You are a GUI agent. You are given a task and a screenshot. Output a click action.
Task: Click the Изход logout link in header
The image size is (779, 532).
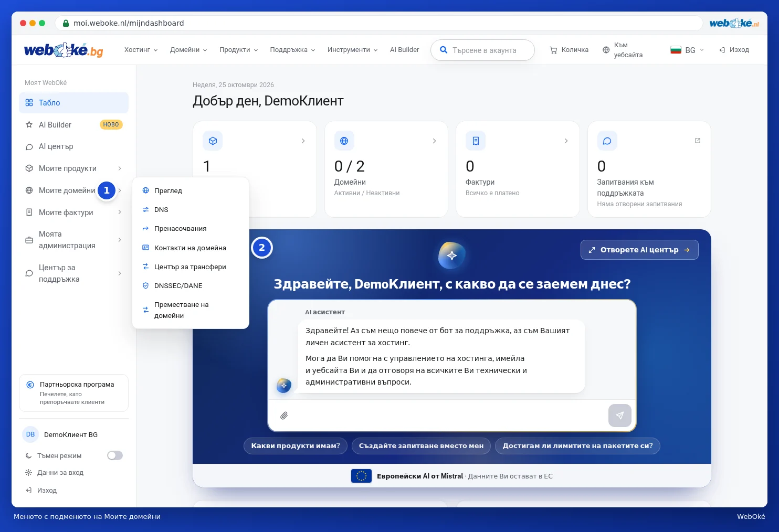click(734, 50)
